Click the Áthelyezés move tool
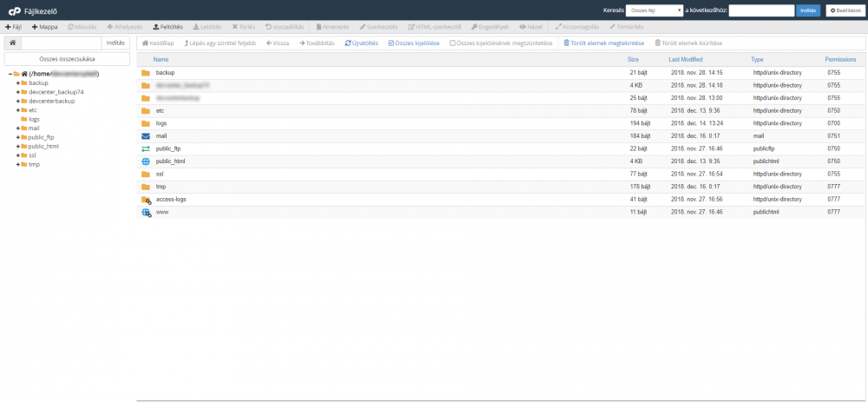The width and height of the screenshot is (868, 402). [125, 27]
